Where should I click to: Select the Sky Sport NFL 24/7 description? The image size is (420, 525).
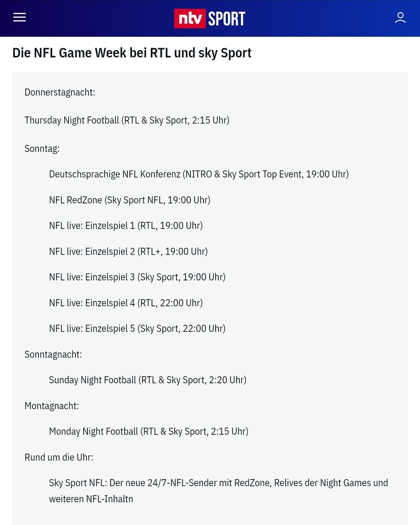(x=219, y=491)
